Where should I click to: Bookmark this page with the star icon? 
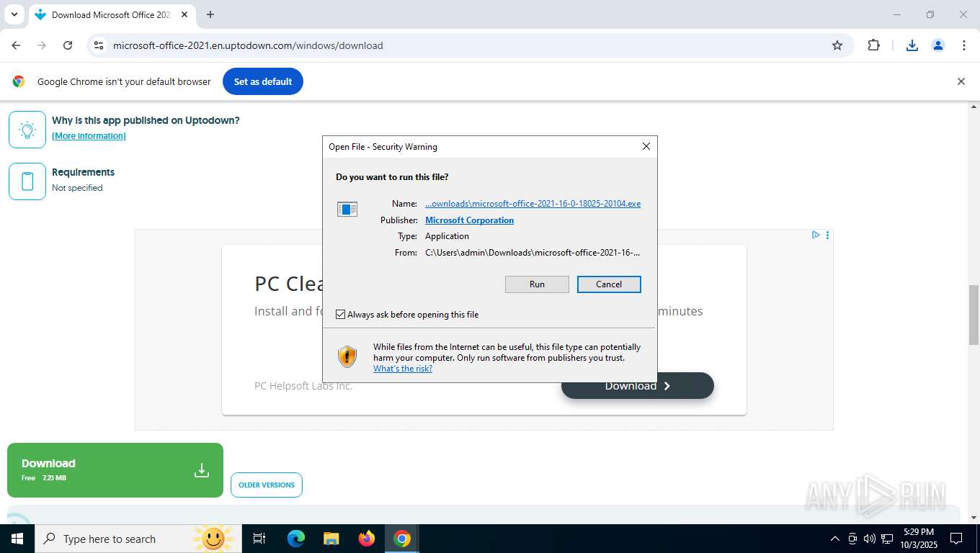pyautogui.click(x=837, y=45)
